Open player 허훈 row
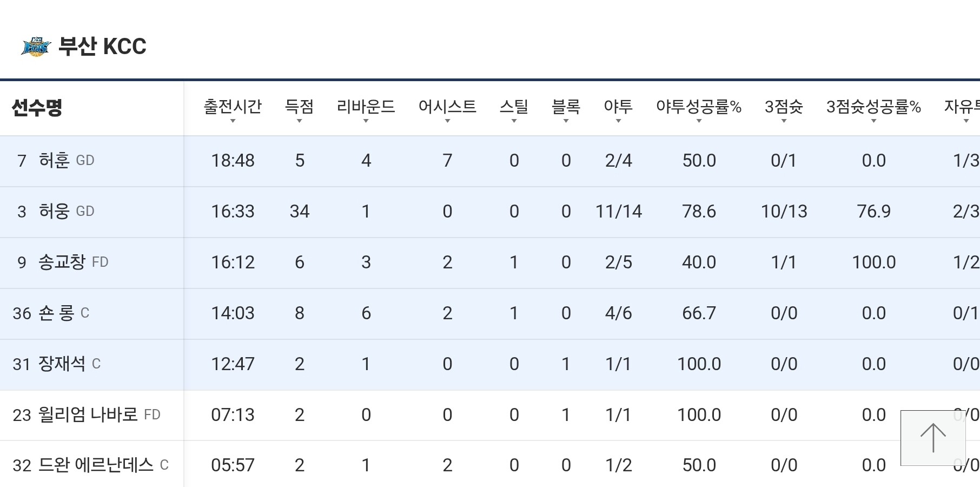This screenshot has width=980, height=487. pos(54,161)
